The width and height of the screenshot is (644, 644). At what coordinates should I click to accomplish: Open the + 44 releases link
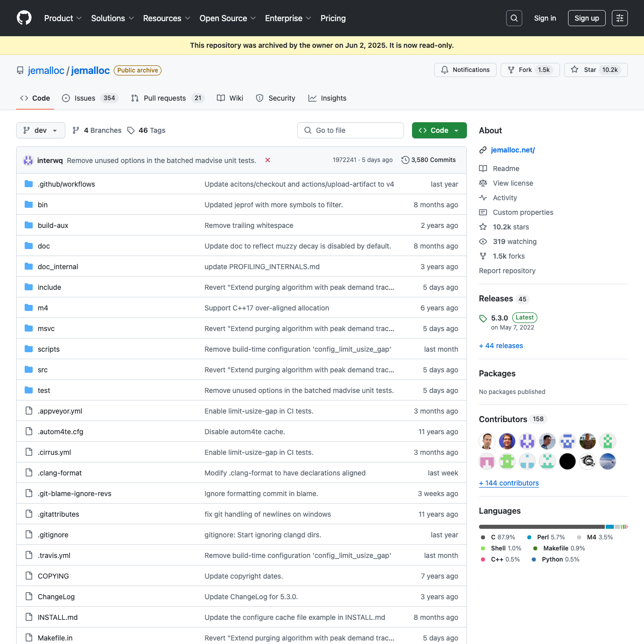(x=501, y=346)
